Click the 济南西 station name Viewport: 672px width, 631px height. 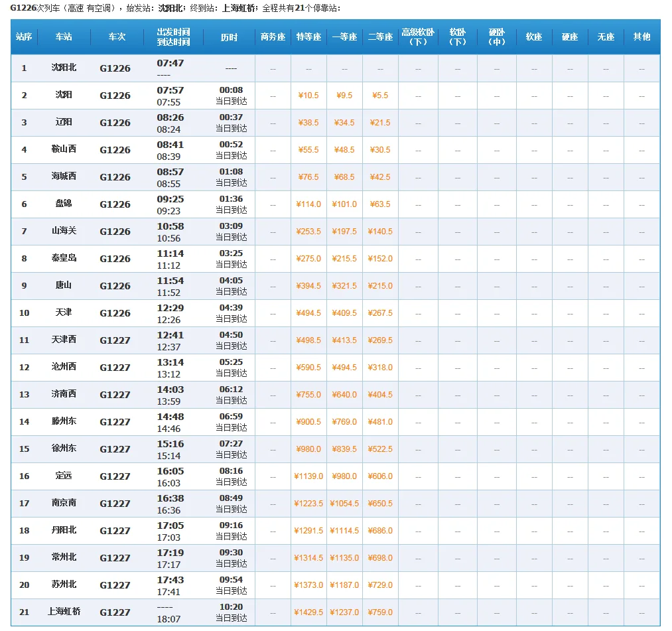click(64, 394)
